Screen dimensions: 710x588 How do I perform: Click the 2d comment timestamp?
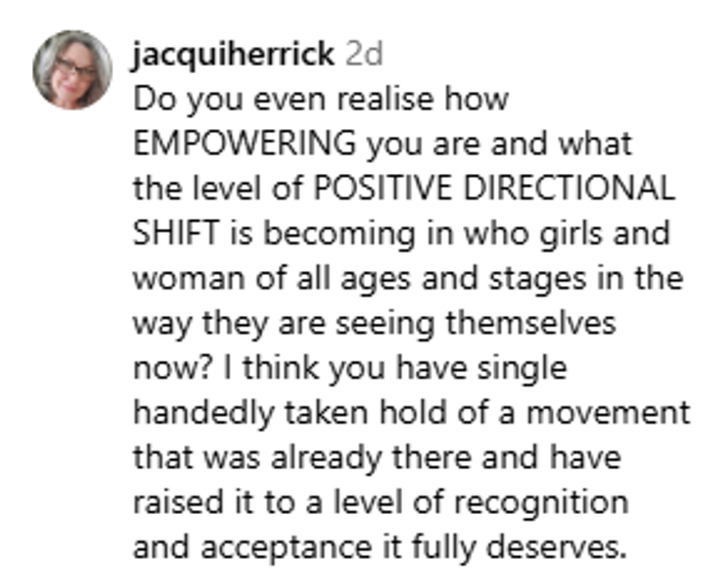tap(364, 54)
